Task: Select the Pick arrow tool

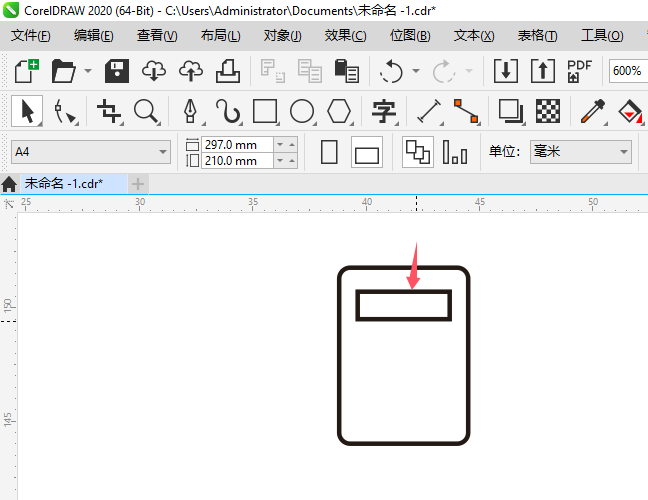Action: pyautogui.click(x=27, y=111)
